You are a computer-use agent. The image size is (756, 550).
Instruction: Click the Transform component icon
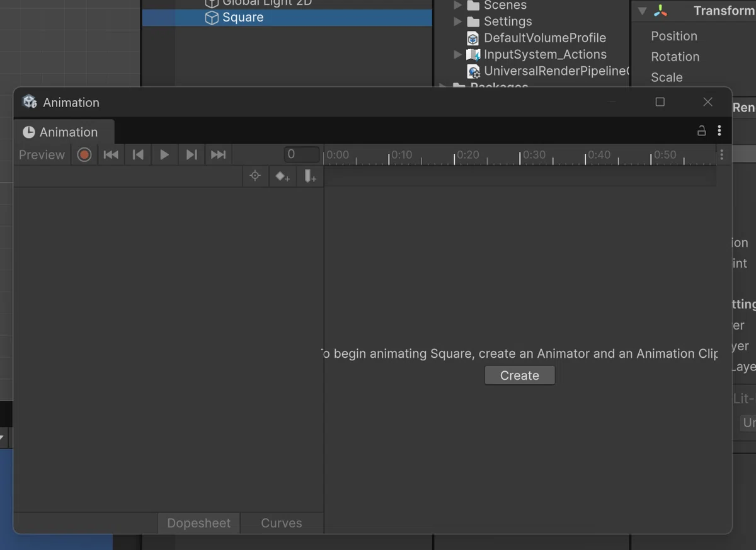click(x=660, y=11)
